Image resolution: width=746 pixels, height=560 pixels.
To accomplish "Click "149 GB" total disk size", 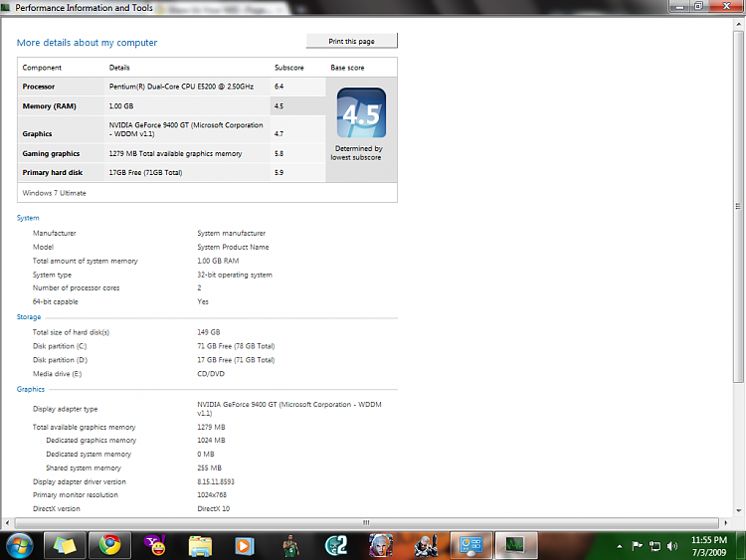I will (x=209, y=332).
